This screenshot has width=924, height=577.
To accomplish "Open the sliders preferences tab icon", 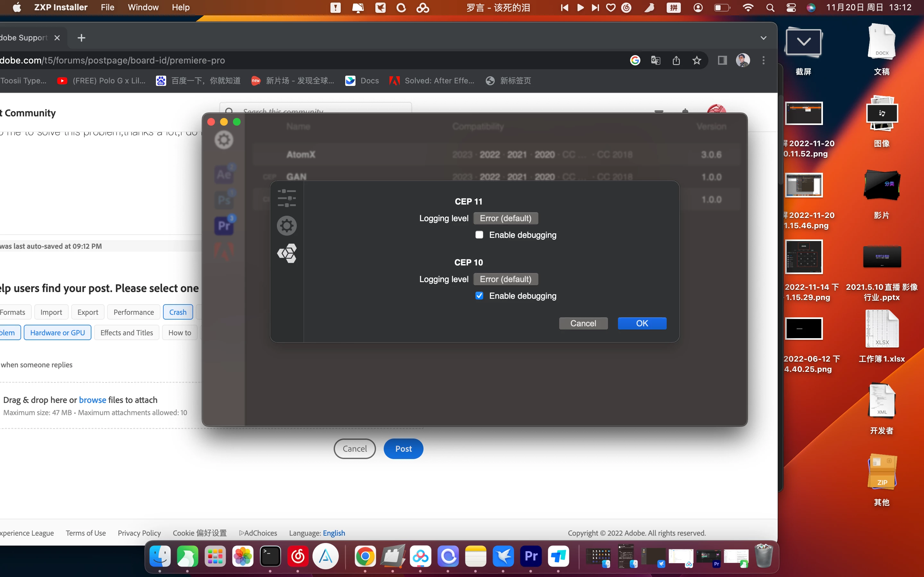I will [x=287, y=198].
